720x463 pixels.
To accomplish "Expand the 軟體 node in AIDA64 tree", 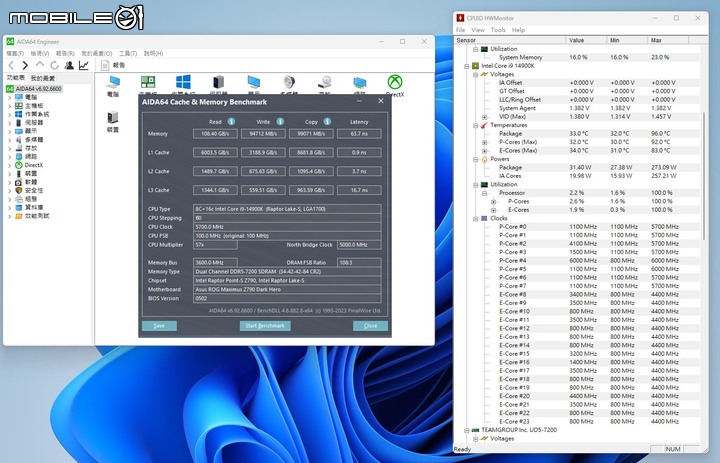I will point(10,182).
